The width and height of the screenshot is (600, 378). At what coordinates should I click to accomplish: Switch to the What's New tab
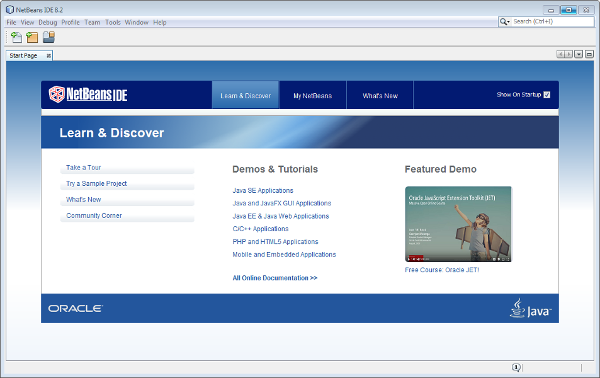pos(380,95)
